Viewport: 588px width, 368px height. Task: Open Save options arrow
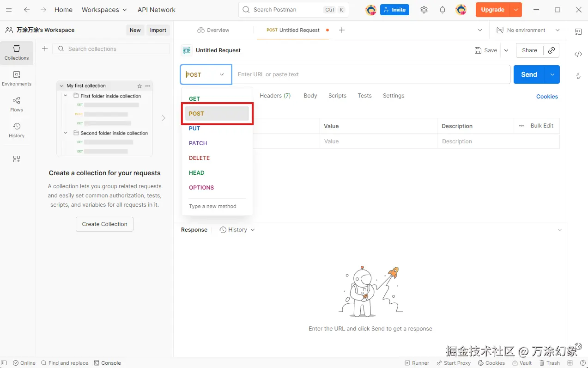click(506, 50)
